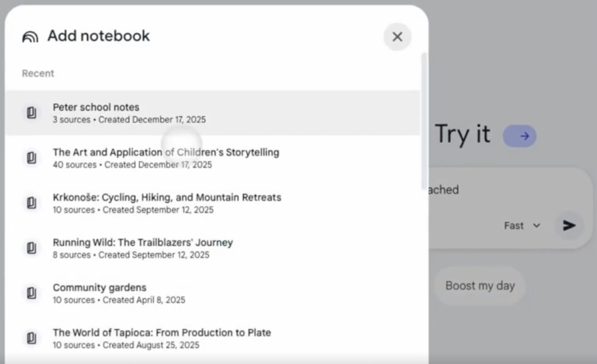This screenshot has height=364, width=597.
Task: Click the Try it arrow button
Action: (x=519, y=136)
